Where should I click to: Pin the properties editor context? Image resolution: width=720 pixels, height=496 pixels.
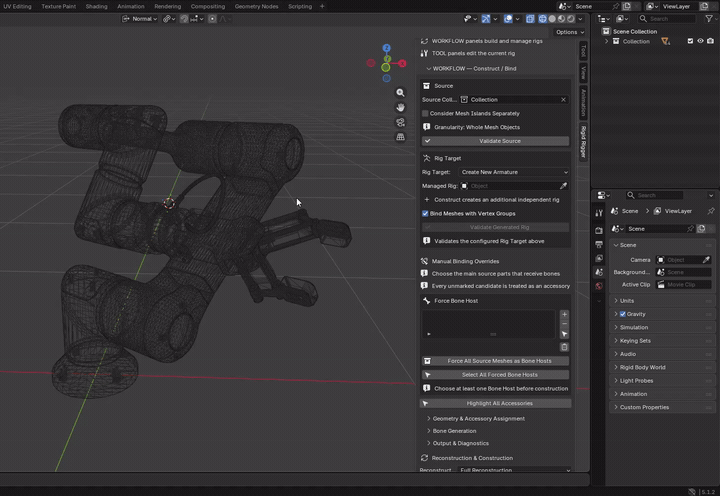tap(711, 211)
